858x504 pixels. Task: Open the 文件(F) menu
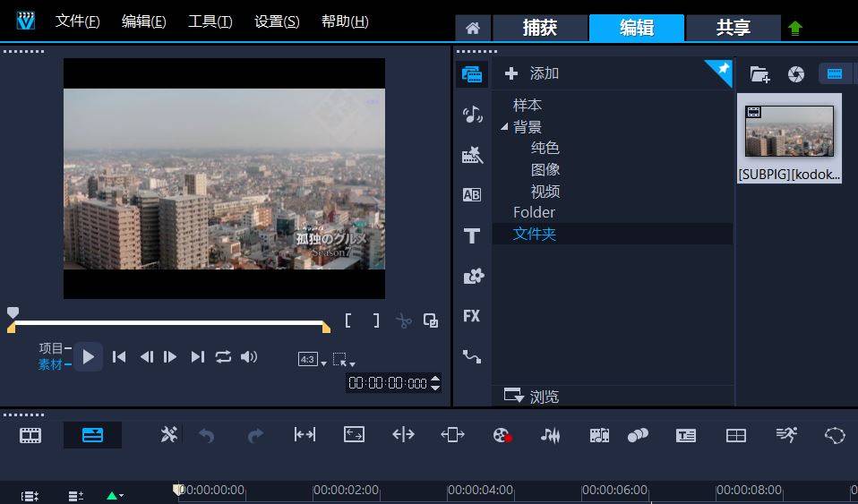point(77,21)
